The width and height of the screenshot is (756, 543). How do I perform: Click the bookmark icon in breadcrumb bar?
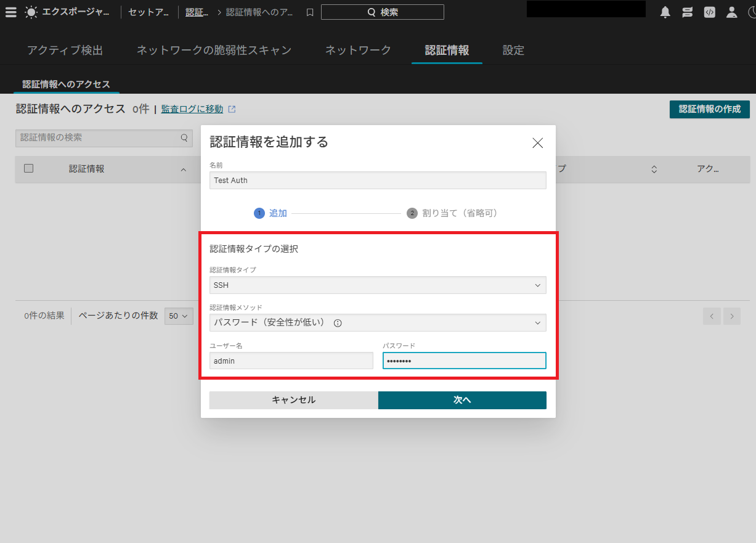tap(310, 12)
